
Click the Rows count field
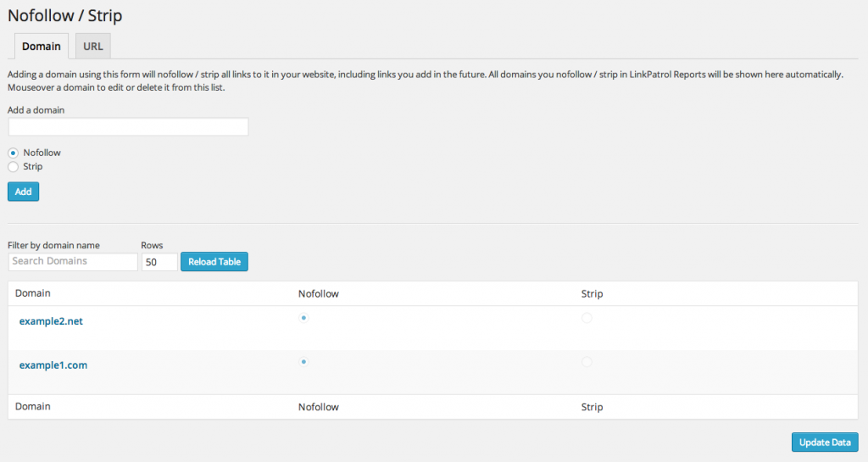(159, 262)
